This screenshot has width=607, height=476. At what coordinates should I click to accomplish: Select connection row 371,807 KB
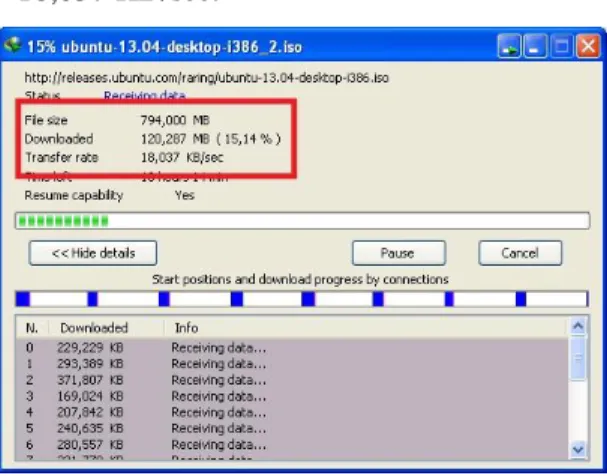coord(293,380)
